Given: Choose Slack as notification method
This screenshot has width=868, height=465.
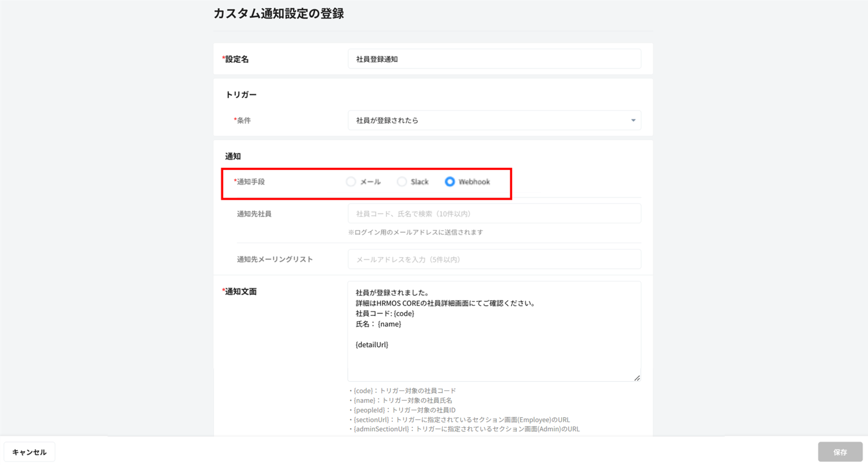Looking at the screenshot, I should (402, 182).
